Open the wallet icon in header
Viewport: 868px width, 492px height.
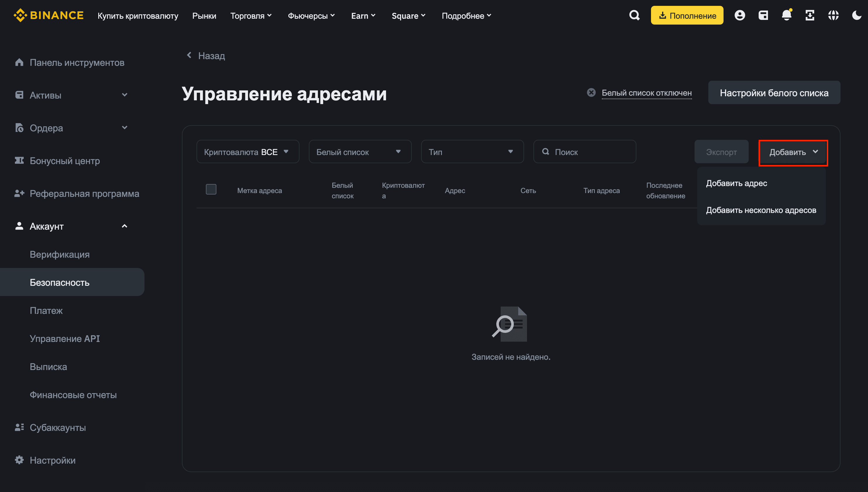[x=763, y=16]
